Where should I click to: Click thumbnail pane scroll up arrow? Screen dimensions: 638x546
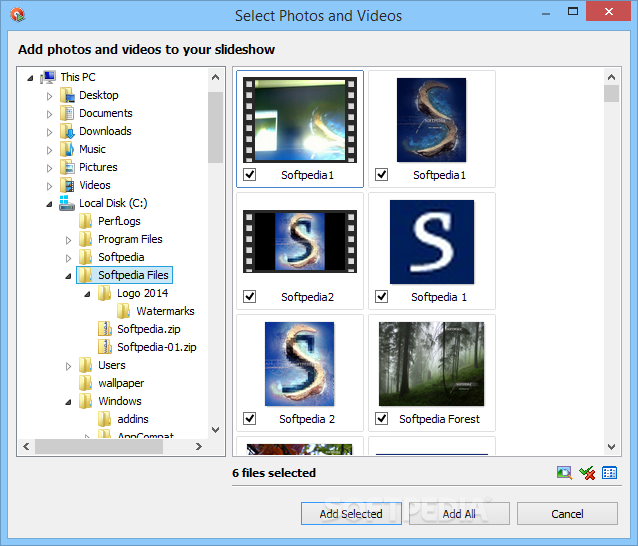tap(611, 77)
